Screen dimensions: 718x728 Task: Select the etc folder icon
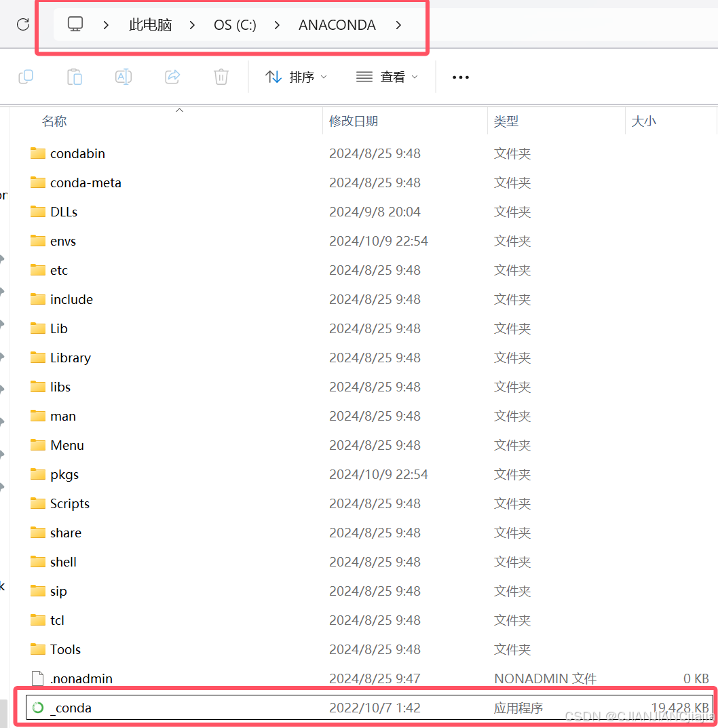click(37, 270)
